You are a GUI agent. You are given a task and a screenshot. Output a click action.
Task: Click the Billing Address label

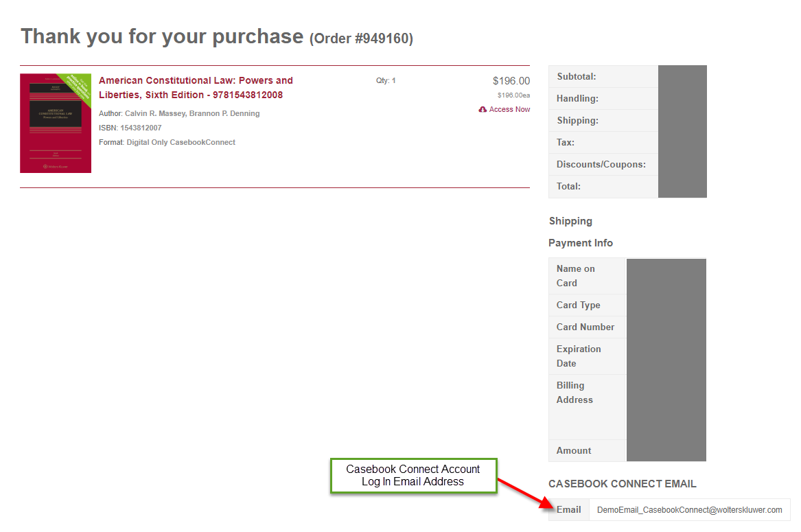tap(574, 393)
